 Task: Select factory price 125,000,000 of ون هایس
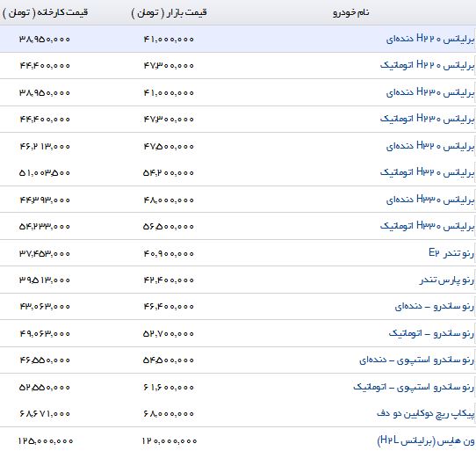(46, 440)
